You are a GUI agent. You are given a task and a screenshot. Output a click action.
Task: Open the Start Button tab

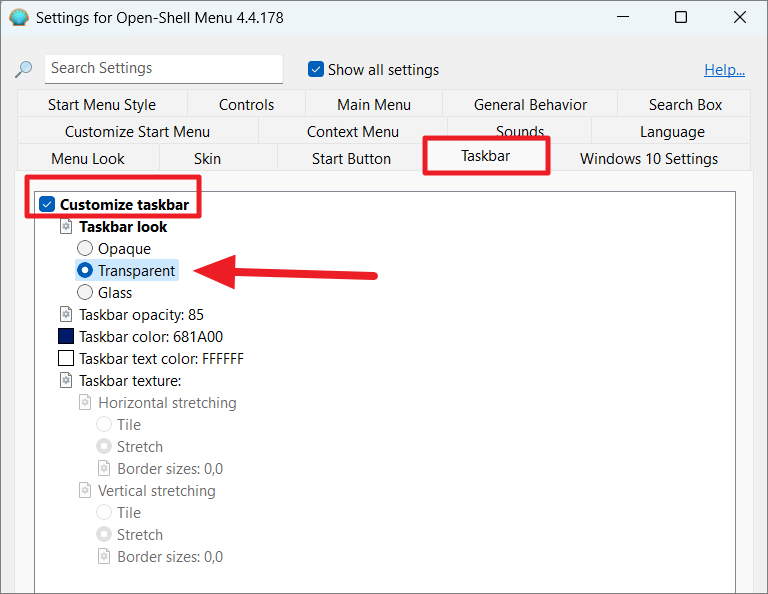point(351,158)
